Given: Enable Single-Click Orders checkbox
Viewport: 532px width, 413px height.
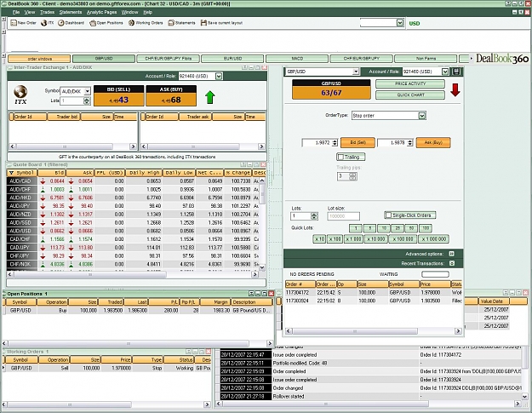Looking at the screenshot, I should click(388, 215).
